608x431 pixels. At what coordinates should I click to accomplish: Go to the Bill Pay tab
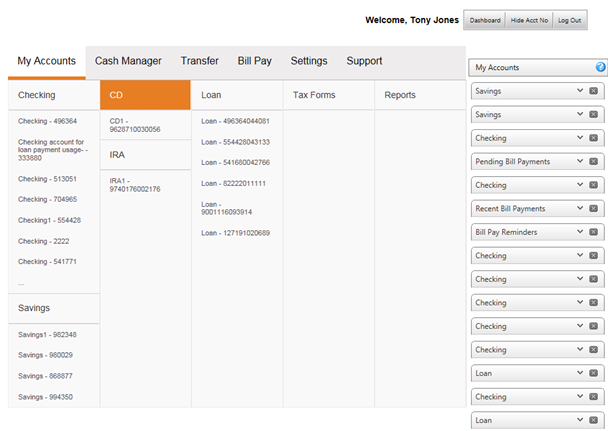point(254,61)
